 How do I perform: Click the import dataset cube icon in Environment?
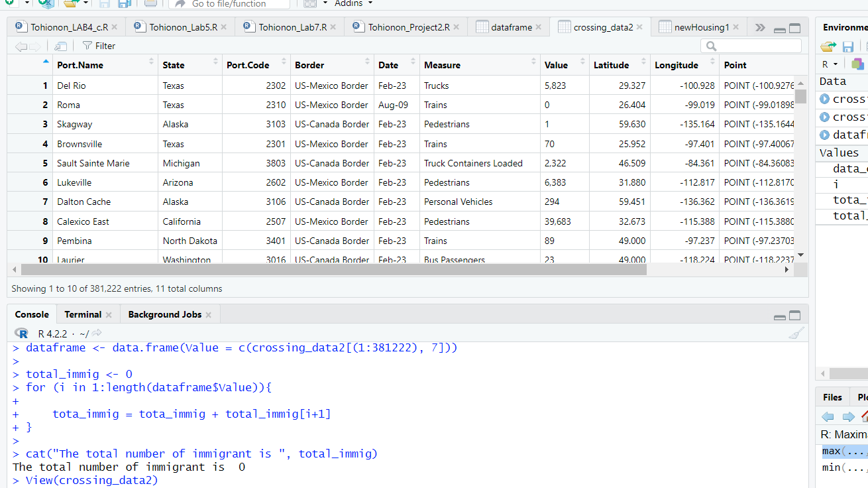[857, 64]
